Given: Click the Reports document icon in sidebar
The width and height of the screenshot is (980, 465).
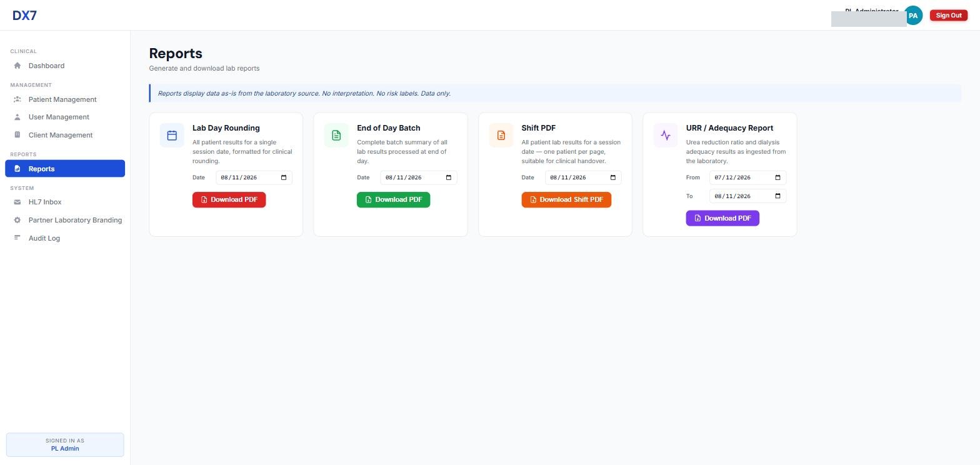Looking at the screenshot, I should tap(17, 169).
